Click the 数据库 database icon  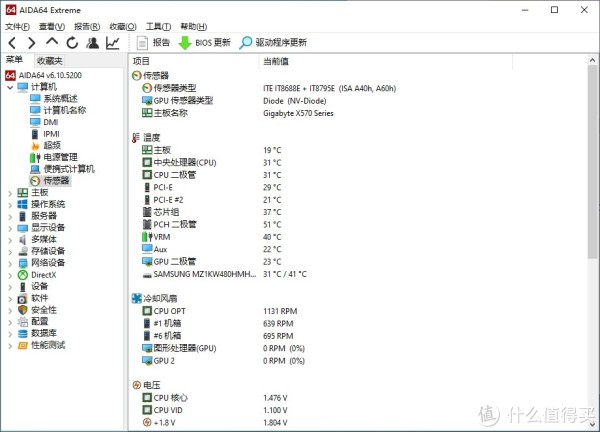pyautogui.click(x=23, y=334)
